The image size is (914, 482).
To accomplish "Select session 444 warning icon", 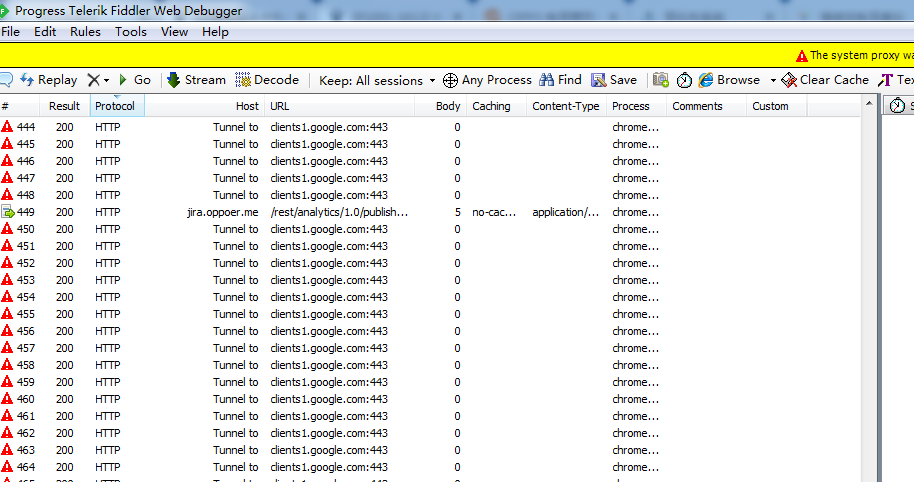I will click(x=7, y=126).
